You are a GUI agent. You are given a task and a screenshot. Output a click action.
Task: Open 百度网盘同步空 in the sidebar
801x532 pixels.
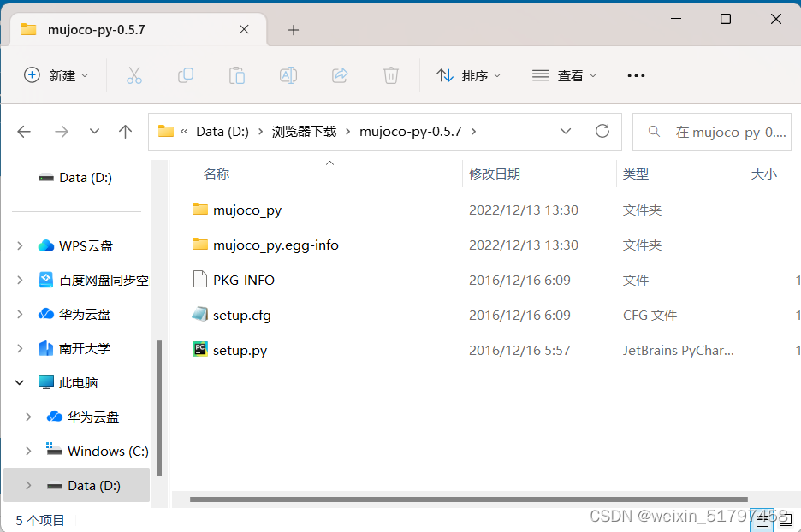click(104, 280)
